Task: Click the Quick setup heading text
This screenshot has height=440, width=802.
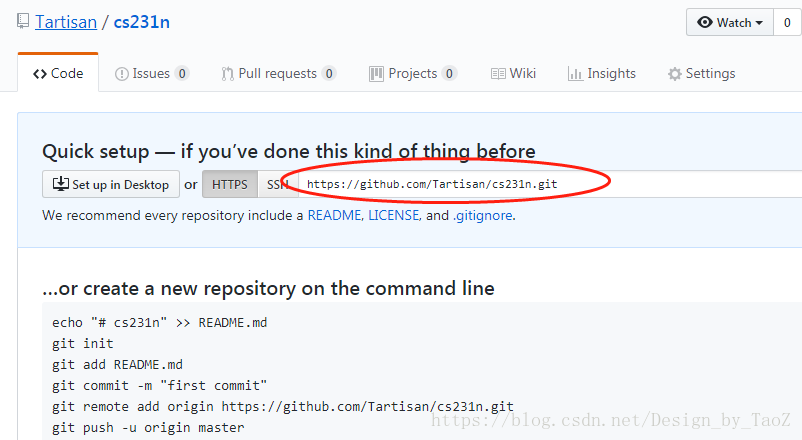Action: pyautogui.click(x=289, y=151)
